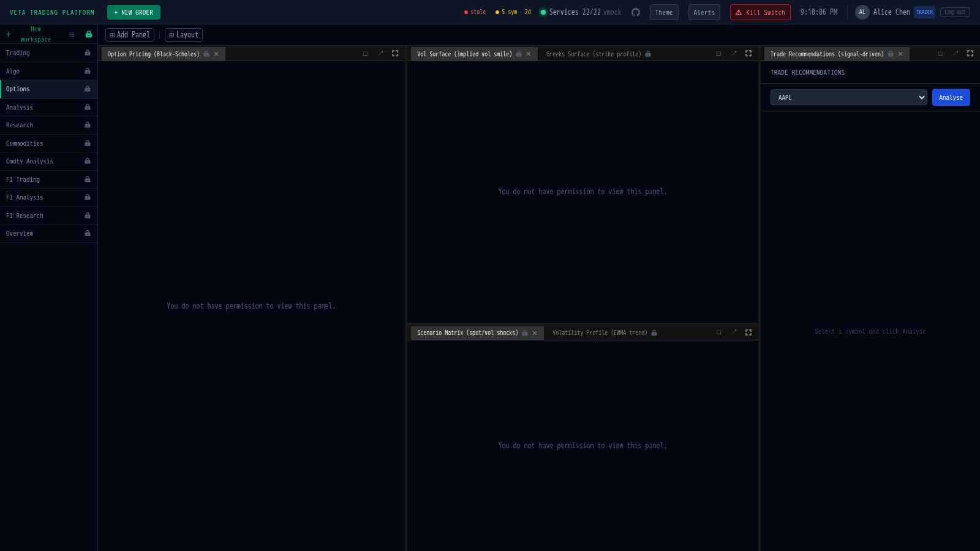Screen dimensions: 980x551
Task: Open the Theme selector
Action: tap(664, 12)
